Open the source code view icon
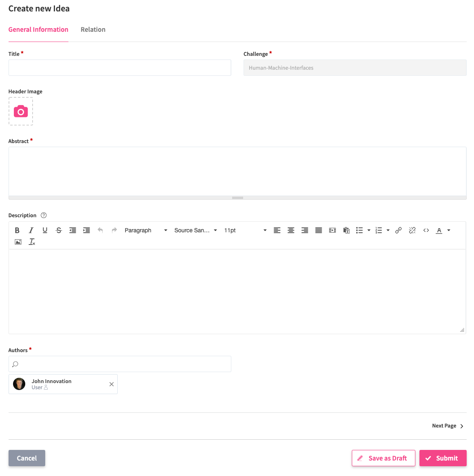The width and height of the screenshot is (474, 476). pyautogui.click(x=426, y=230)
